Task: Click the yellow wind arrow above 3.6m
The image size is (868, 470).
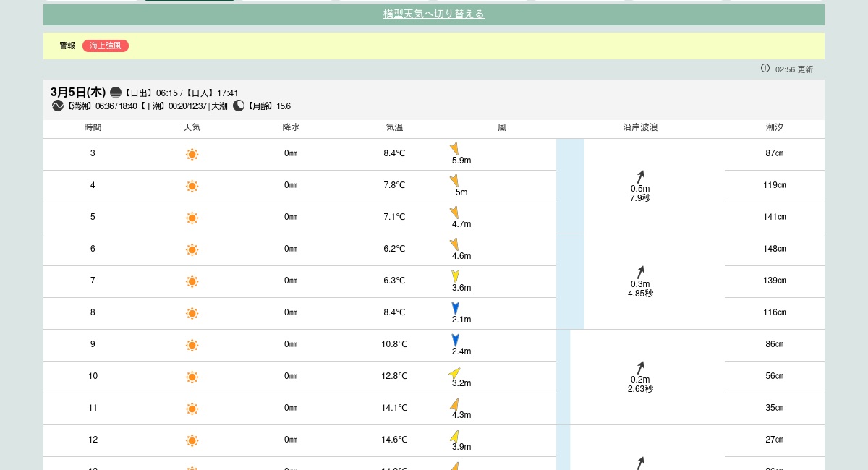Action: click(456, 276)
